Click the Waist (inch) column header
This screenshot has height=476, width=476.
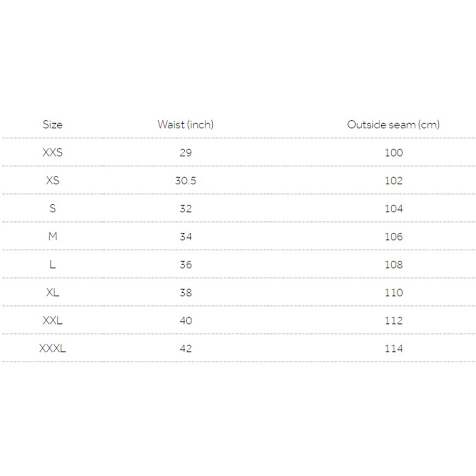click(186, 125)
